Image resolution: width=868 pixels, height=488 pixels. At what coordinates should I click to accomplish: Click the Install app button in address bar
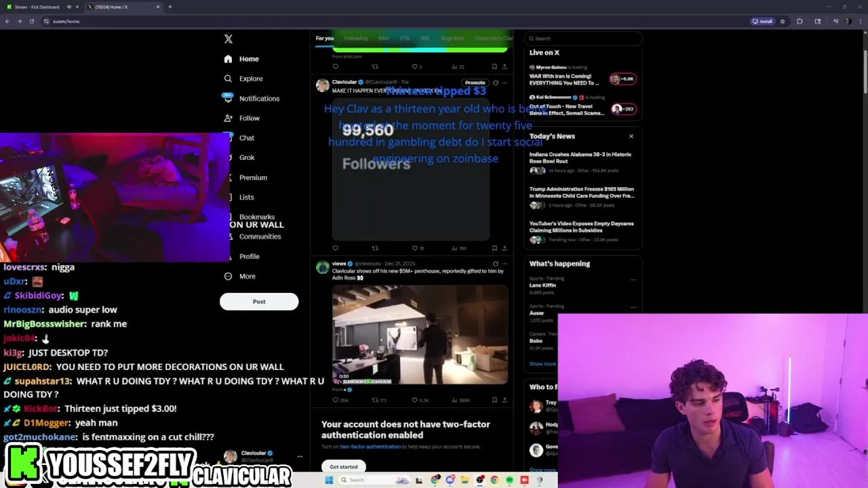point(763,21)
